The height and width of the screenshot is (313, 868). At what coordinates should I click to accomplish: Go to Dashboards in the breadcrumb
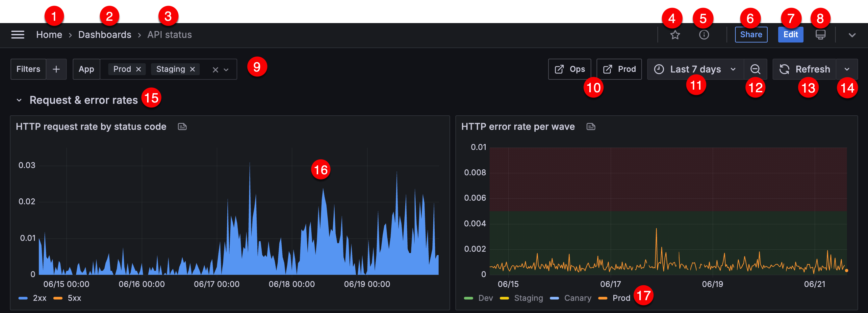click(x=104, y=34)
